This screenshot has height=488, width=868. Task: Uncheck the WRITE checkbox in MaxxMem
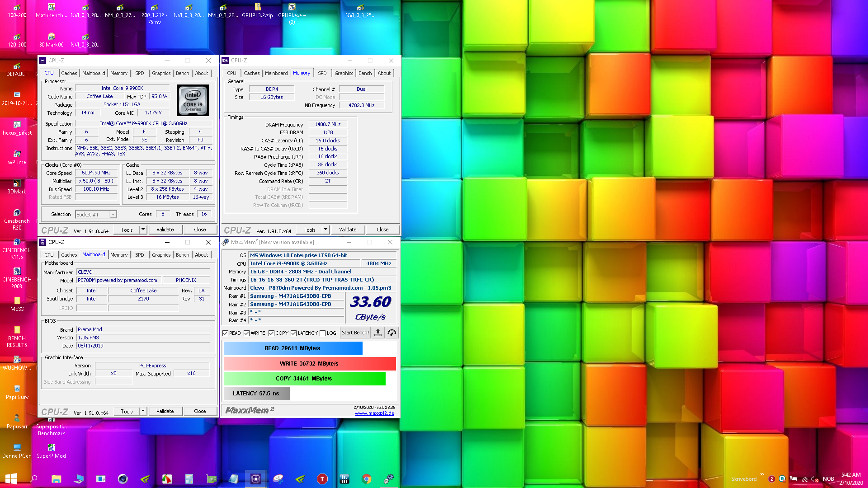[246, 333]
